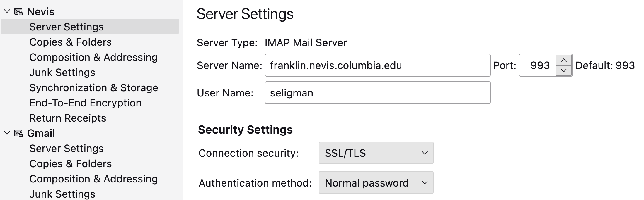
Task: Open Return Receipts settings
Action: 67,118
